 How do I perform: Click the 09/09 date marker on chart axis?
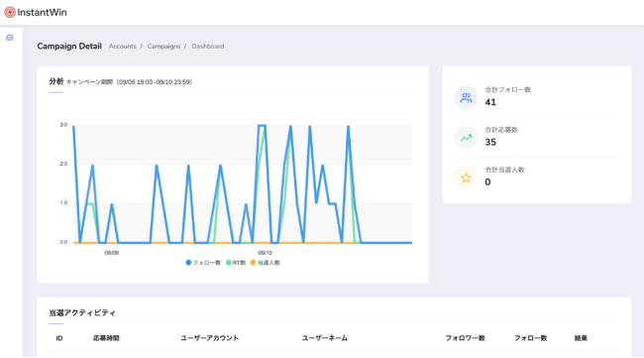click(x=112, y=253)
